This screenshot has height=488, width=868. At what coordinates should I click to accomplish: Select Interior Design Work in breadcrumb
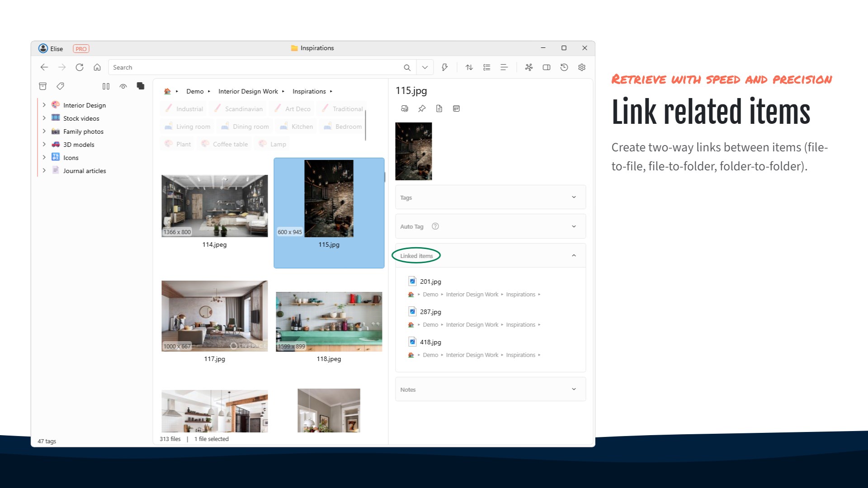248,91
